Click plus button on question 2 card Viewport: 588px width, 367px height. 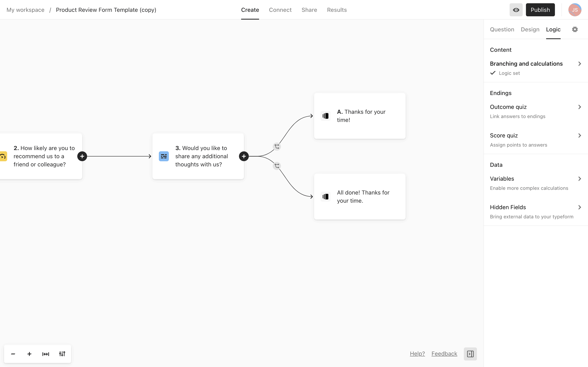(x=82, y=156)
